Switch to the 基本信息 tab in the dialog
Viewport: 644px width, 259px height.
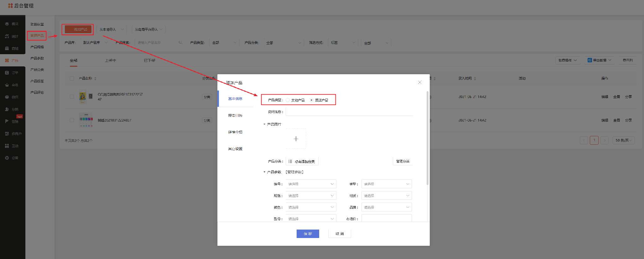[235, 99]
